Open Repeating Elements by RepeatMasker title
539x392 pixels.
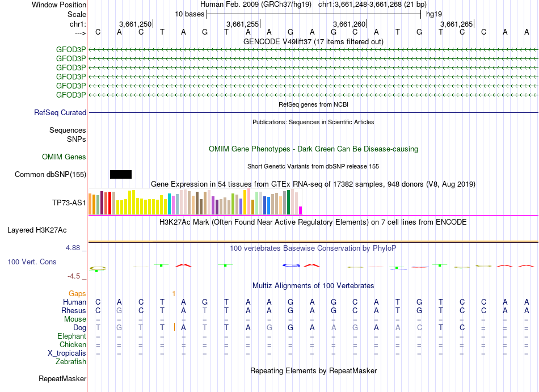point(313,370)
